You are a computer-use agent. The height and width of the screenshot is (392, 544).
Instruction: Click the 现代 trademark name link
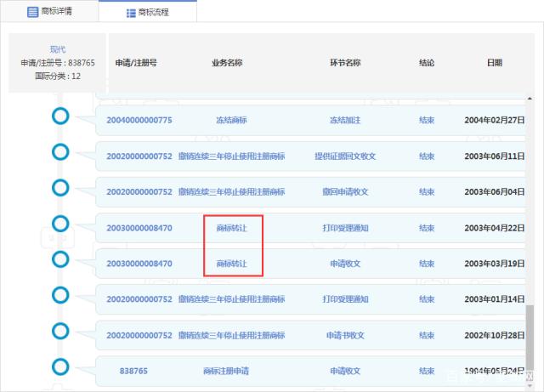point(57,50)
